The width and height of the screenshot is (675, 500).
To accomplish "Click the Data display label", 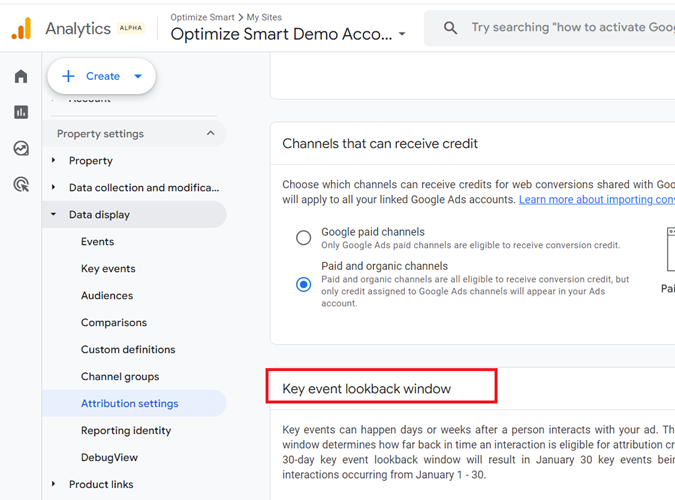I will (99, 214).
